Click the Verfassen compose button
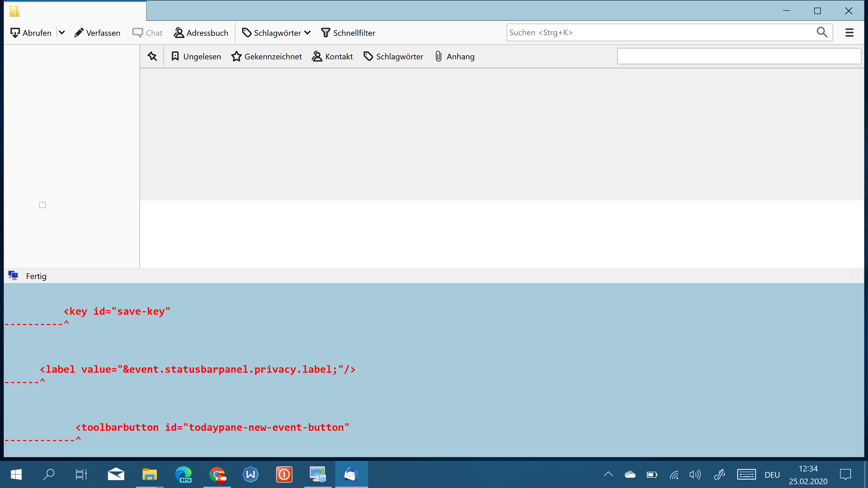 point(97,33)
